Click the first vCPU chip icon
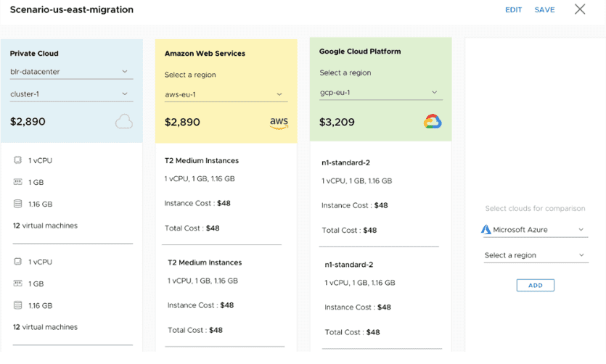Screen dimensions: 606x364 (x=18, y=160)
